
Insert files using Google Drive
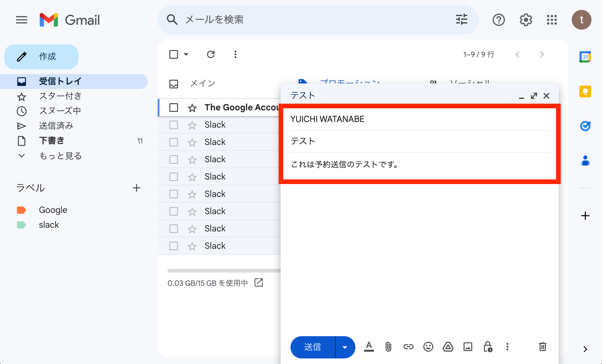point(448,347)
